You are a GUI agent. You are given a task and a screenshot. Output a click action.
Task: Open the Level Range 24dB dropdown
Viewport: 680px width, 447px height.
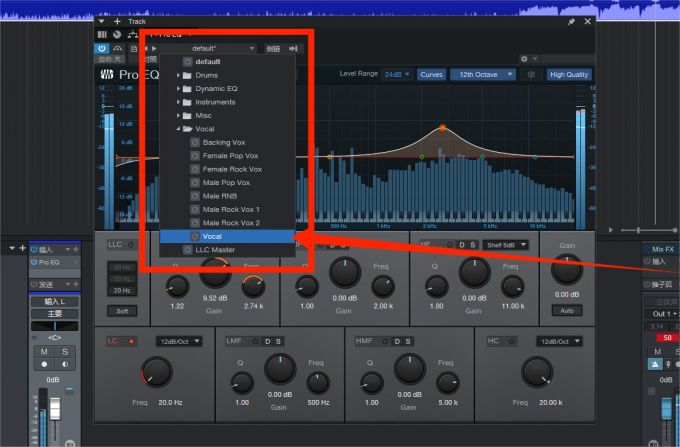point(396,75)
